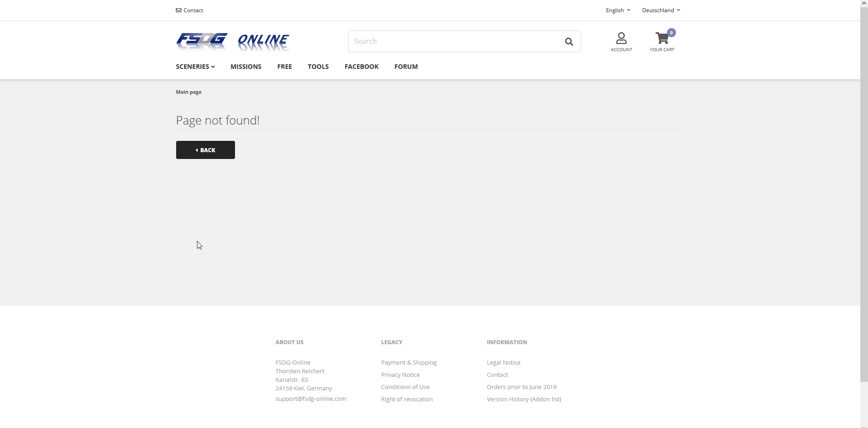The width and height of the screenshot is (868, 428).
Task: Go to the Forum menu item
Action: tap(406, 67)
